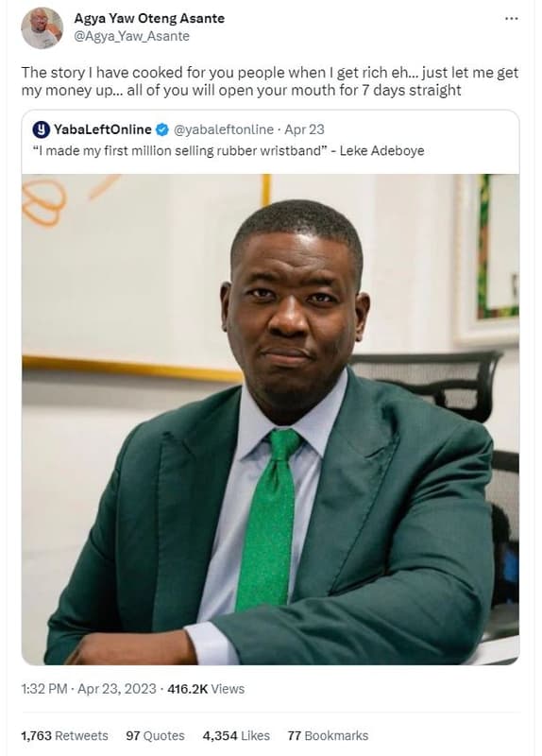Open the Agya Yaw Oteng Asante display name

click(149, 18)
